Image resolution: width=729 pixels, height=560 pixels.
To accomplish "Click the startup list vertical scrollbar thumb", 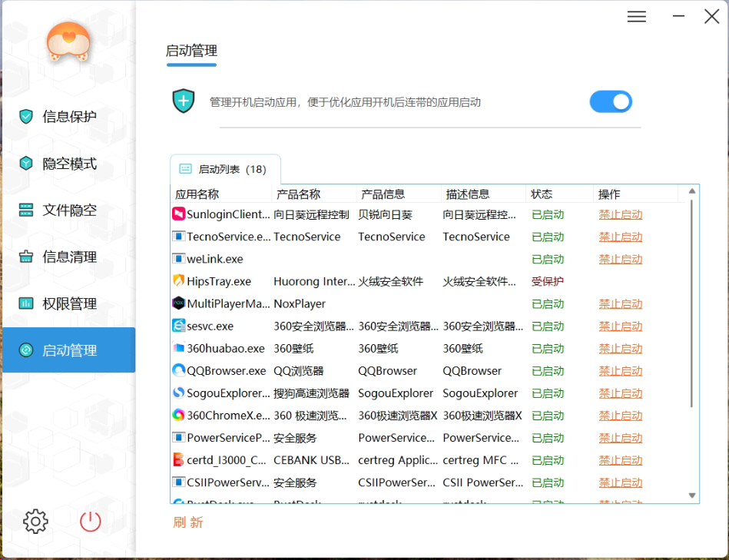I will pos(692,303).
